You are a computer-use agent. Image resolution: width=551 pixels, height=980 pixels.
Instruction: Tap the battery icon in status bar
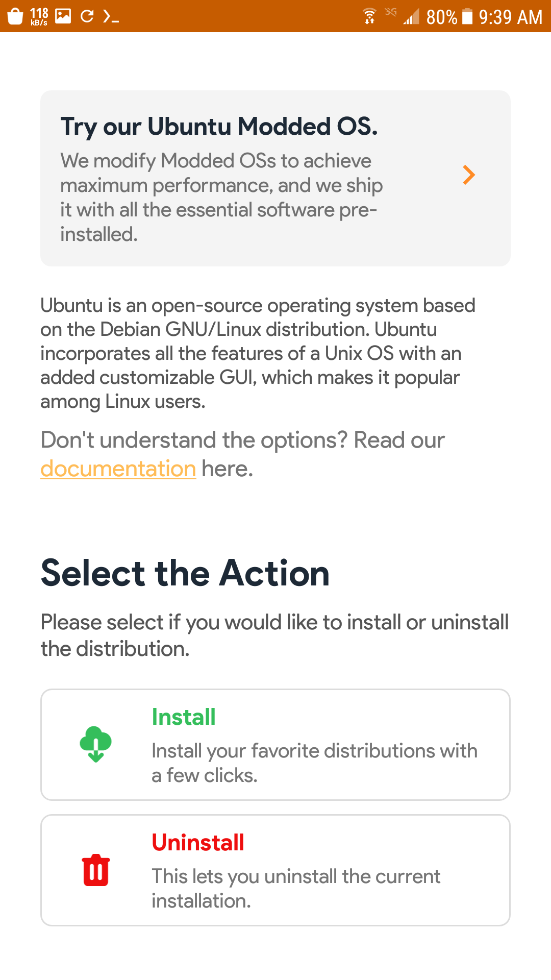coord(467,16)
